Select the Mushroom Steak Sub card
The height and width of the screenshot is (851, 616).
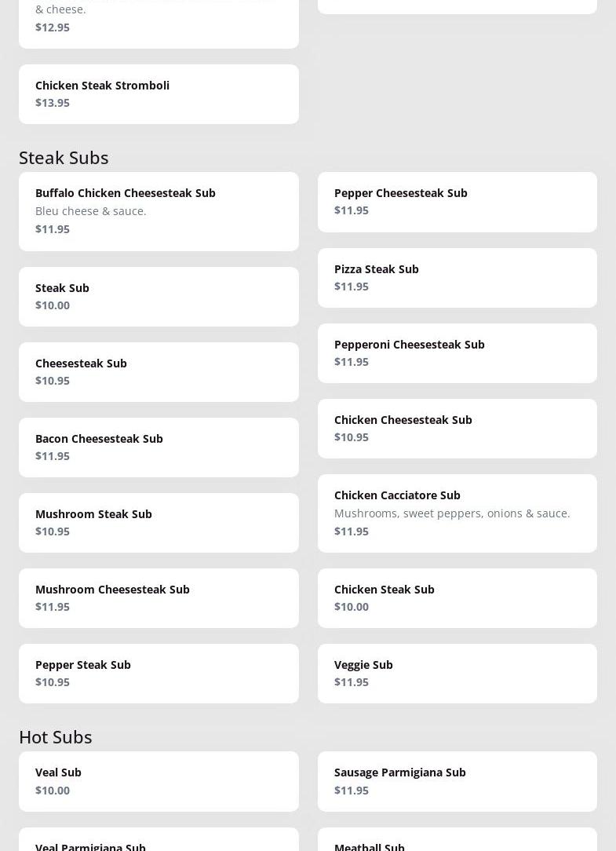[x=159, y=523]
